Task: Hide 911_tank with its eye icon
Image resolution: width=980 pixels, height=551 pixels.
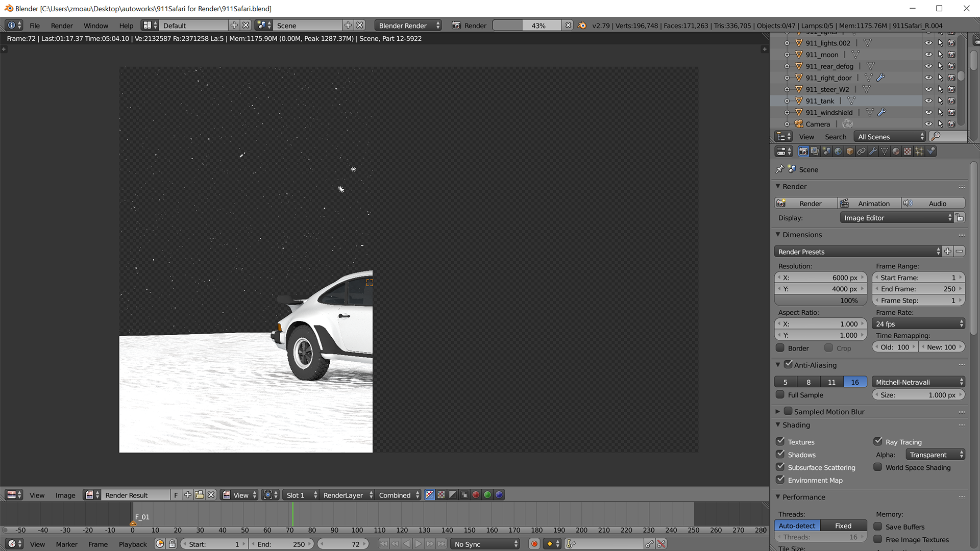Action: (x=928, y=101)
